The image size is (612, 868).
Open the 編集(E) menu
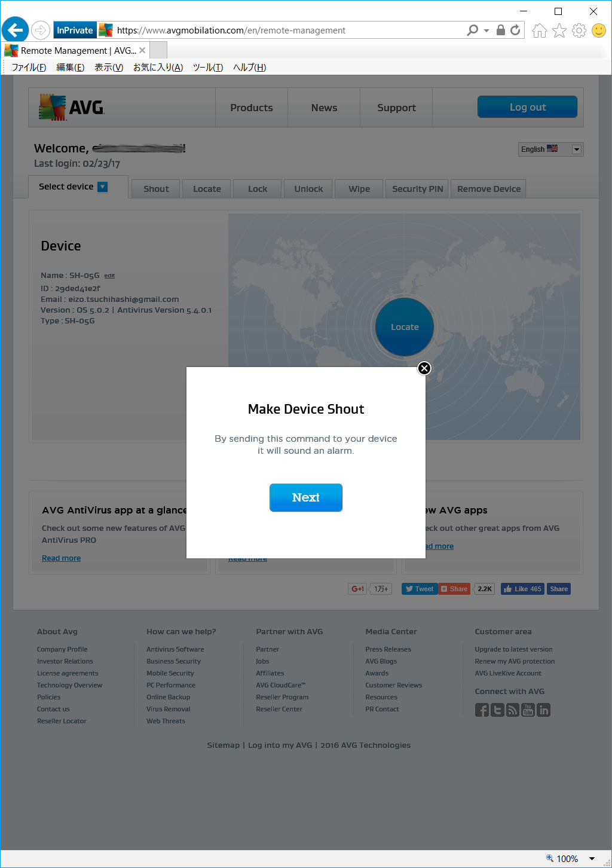point(70,68)
